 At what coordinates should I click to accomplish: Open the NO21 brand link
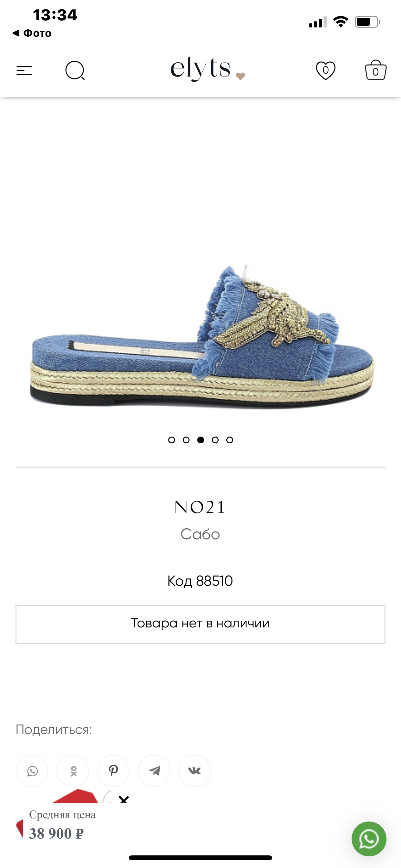coord(200,507)
